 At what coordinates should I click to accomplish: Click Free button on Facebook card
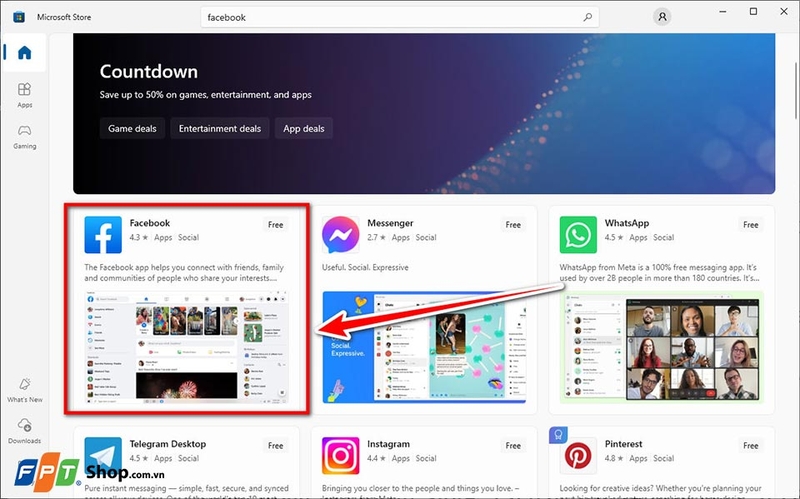(276, 224)
